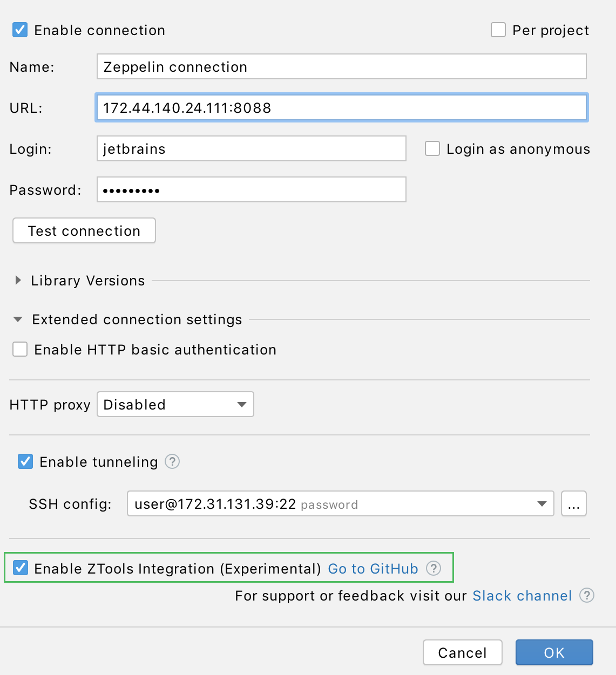Enable HTTP basic authentication
This screenshot has width=616, height=675.
(x=19, y=349)
